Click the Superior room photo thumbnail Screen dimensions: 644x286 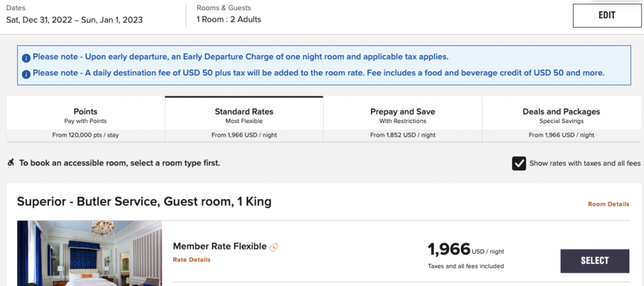(x=89, y=253)
